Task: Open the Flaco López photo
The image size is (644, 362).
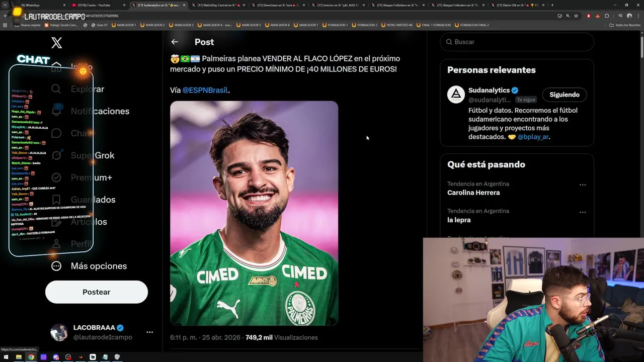Action: coord(254,213)
